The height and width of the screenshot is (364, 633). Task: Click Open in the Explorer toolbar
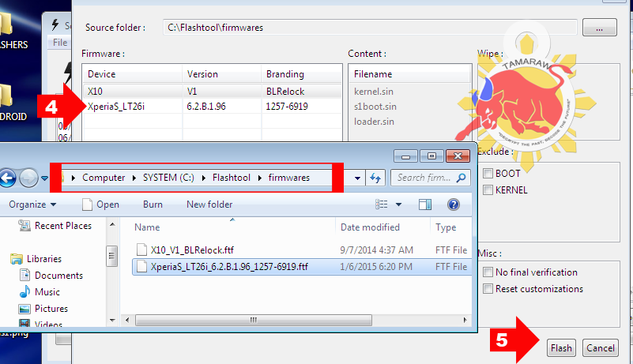[x=100, y=205]
